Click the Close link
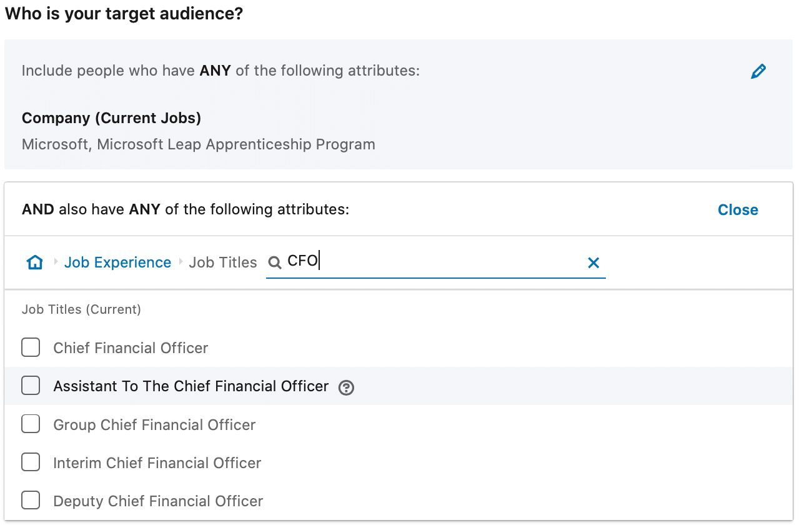The width and height of the screenshot is (812, 525). coord(738,210)
